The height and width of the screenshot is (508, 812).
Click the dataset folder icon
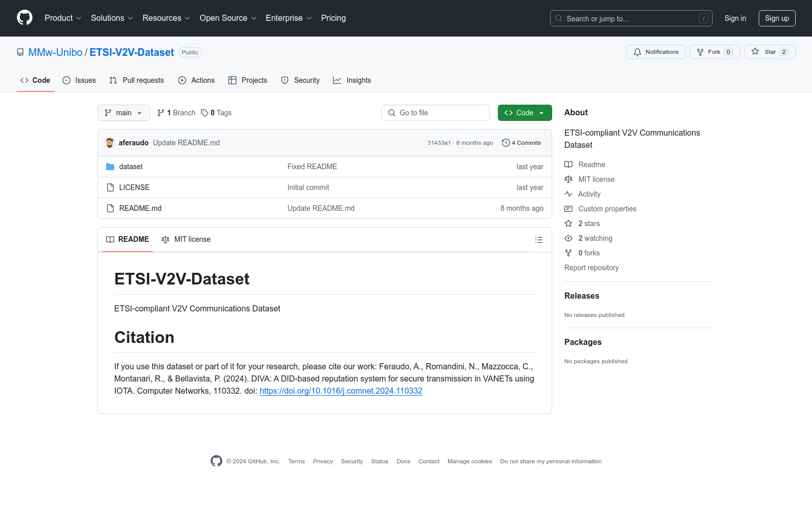pos(110,167)
